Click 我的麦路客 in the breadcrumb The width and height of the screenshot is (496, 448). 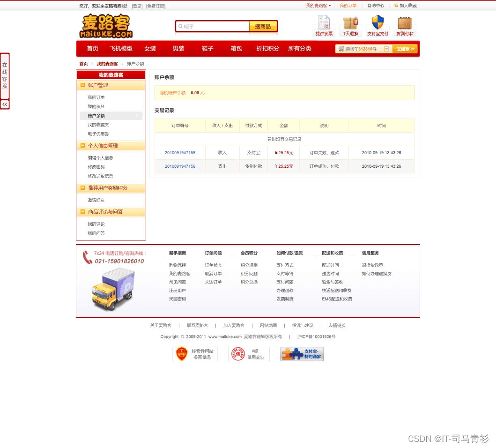107,64
